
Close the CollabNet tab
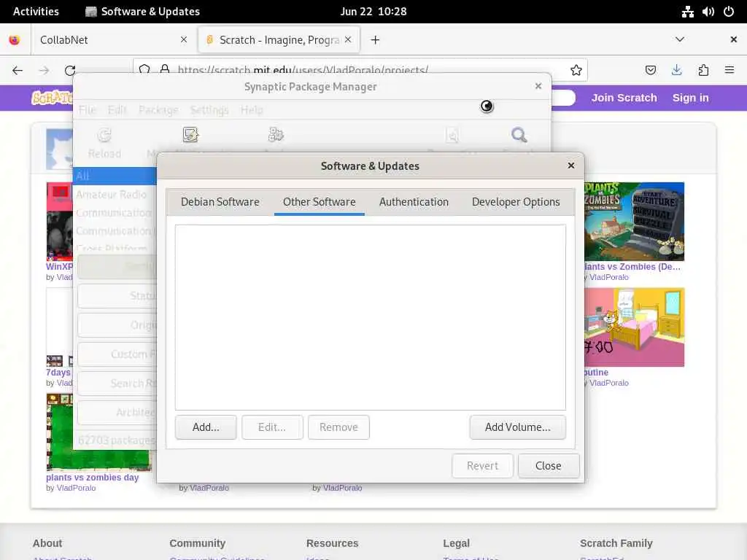(184, 39)
